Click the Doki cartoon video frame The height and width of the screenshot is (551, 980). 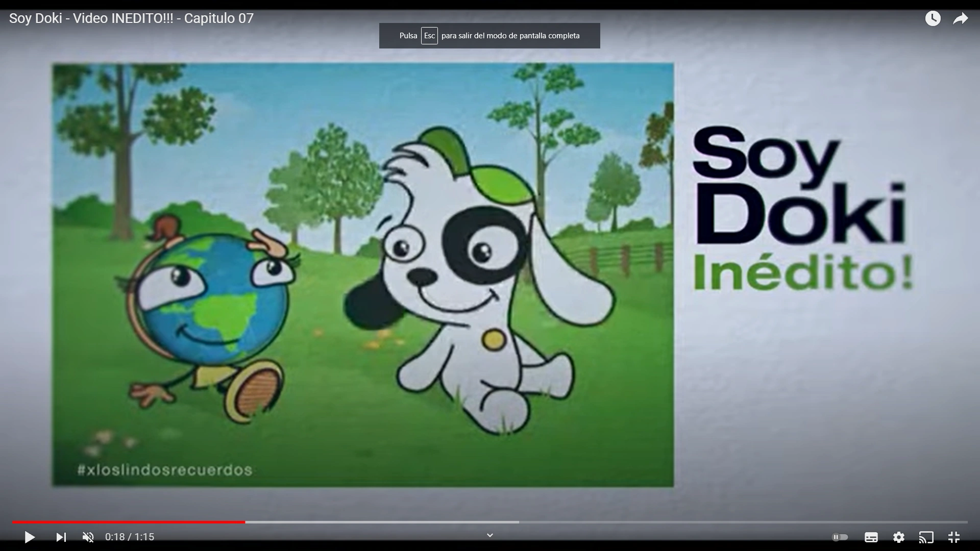pyautogui.click(x=362, y=274)
